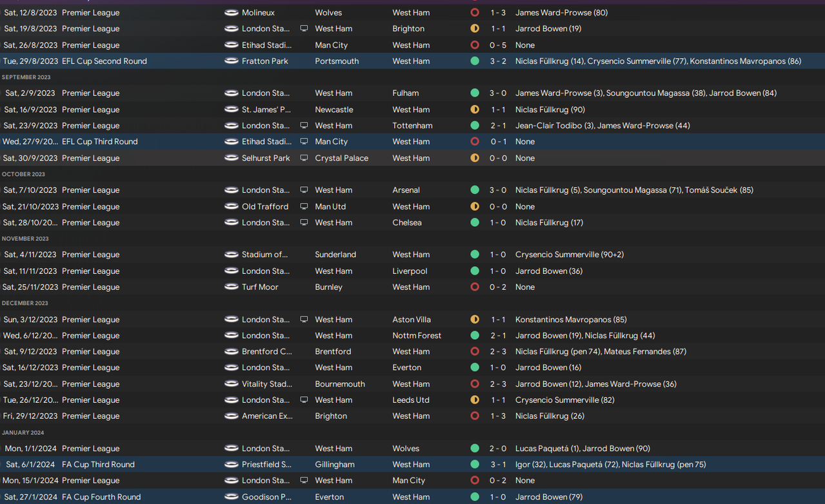Viewport: 825px width, 504px height.
Task: Click the TV icon in the Chelsea match row
Action: point(304,223)
